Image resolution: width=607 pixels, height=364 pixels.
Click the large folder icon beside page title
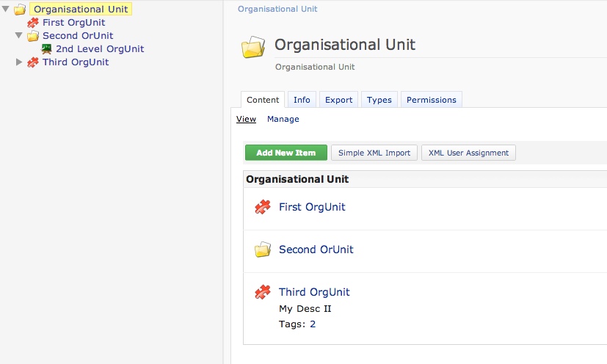point(253,48)
